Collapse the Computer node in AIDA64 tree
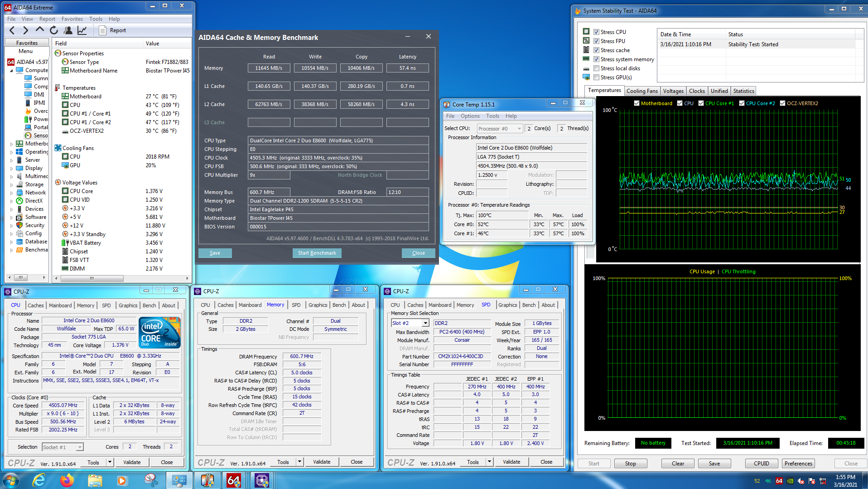 pos(11,70)
